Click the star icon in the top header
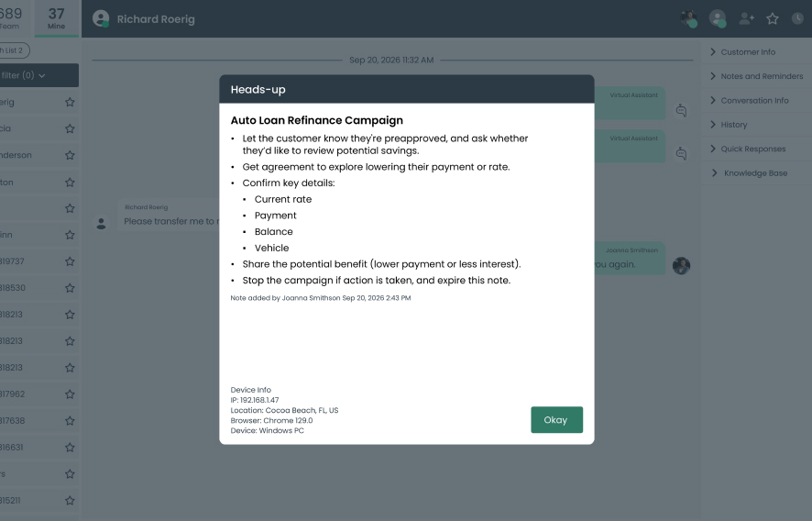Image resolution: width=812 pixels, height=521 pixels. [x=773, y=18]
